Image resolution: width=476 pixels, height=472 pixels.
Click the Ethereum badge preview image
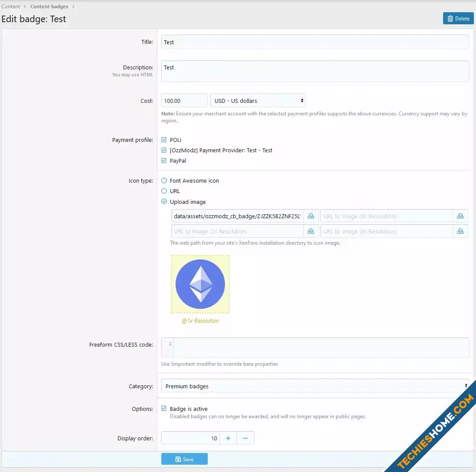click(200, 284)
